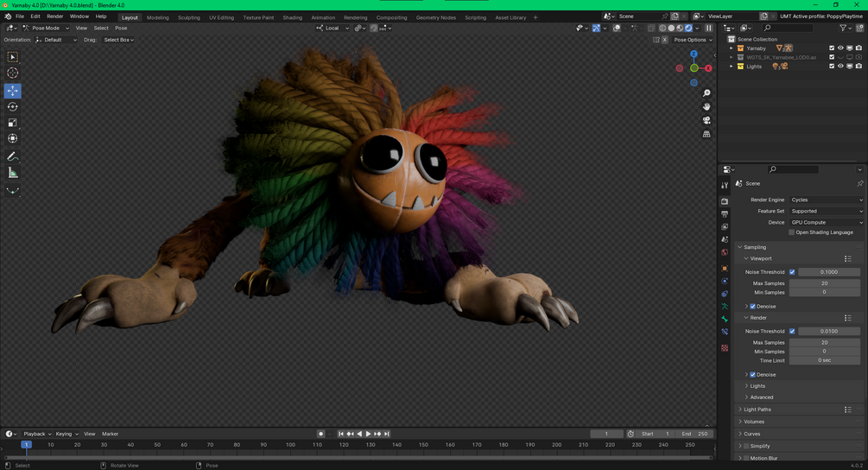Open the File menu
The image size is (868, 470).
pos(20,16)
